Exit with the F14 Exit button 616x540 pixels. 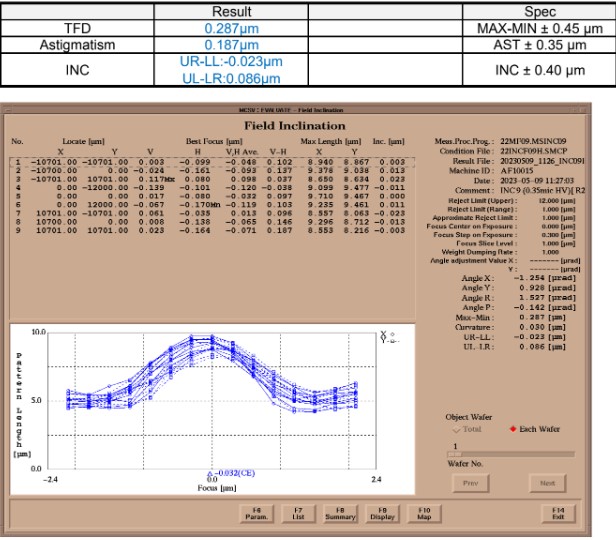tap(559, 513)
